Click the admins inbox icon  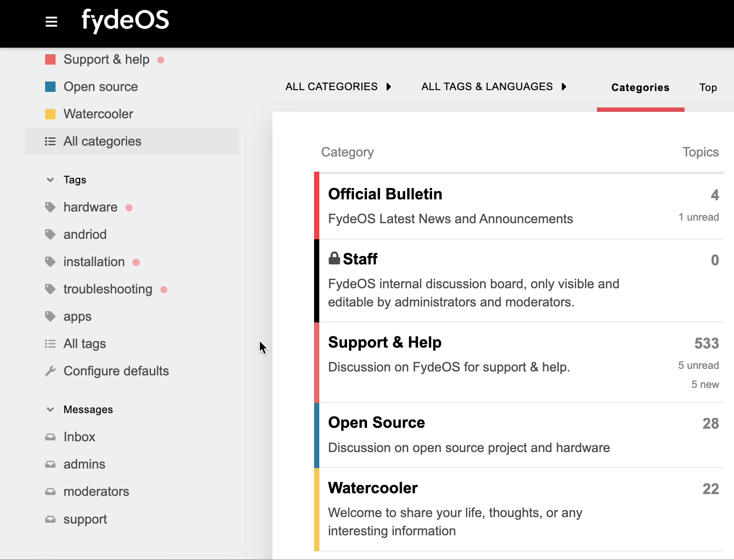50,464
